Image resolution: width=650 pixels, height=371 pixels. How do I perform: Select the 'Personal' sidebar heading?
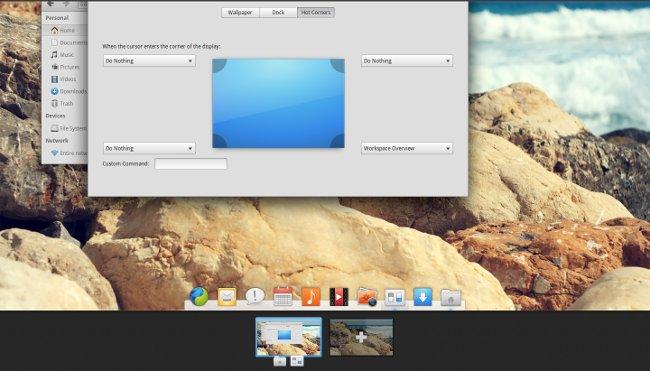coord(57,18)
